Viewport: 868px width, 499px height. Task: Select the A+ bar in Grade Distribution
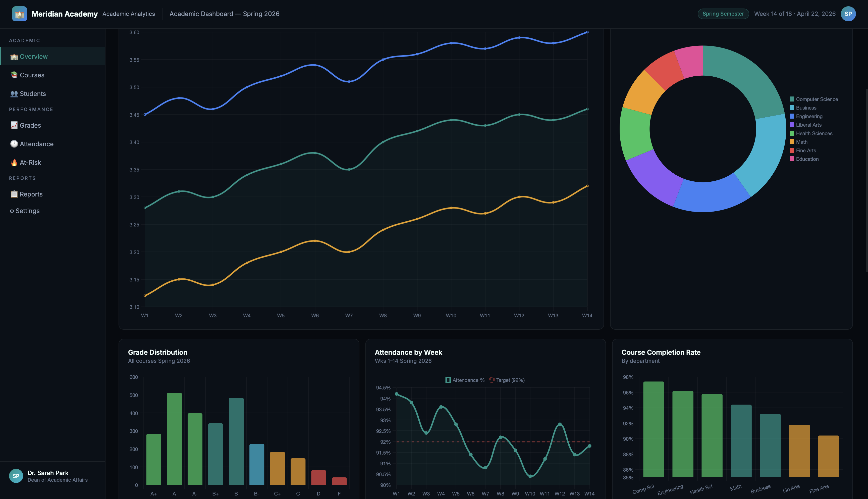pyautogui.click(x=154, y=459)
